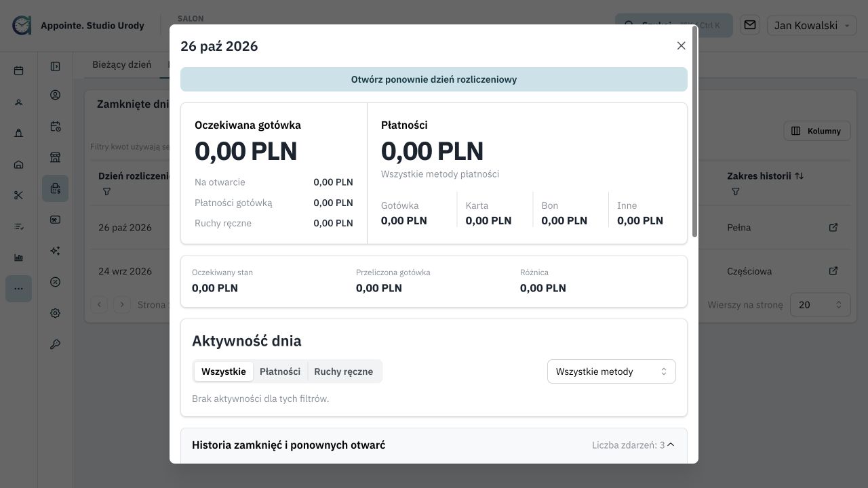Click the mail envelope icon in header
This screenshot has width=868, height=488.
750,25
